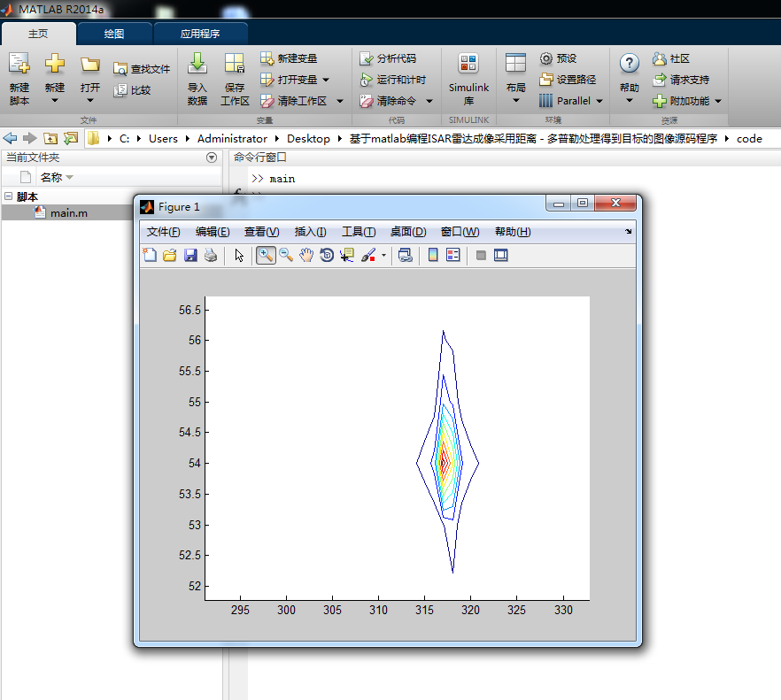Open the Clear Commands (清除命令) dropdown
Screen dimensions: 781x700
429,101
